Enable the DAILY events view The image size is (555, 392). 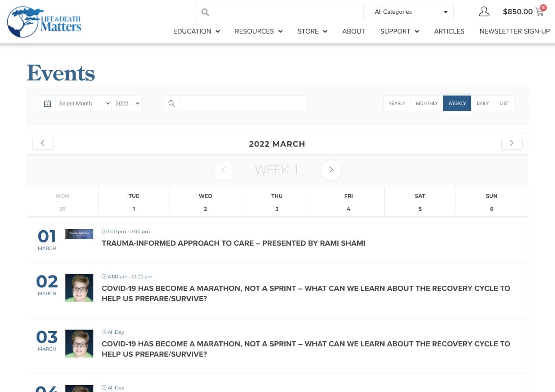(x=483, y=103)
